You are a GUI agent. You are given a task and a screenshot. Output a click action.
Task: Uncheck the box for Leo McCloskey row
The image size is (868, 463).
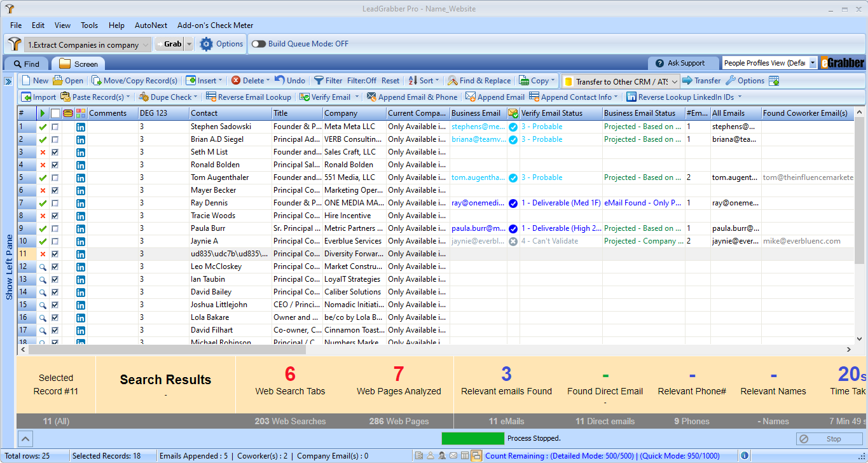pyautogui.click(x=55, y=266)
